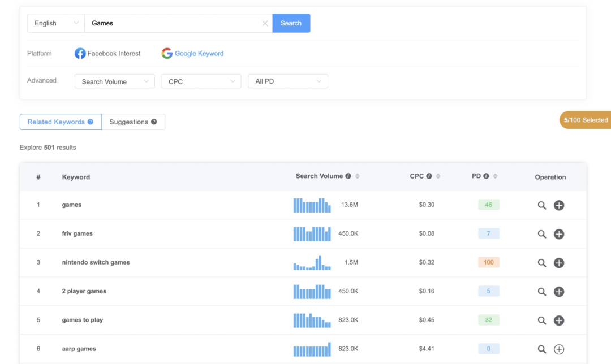Click the magnifier icon for 'games' row
The width and height of the screenshot is (611, 364).
541,205
